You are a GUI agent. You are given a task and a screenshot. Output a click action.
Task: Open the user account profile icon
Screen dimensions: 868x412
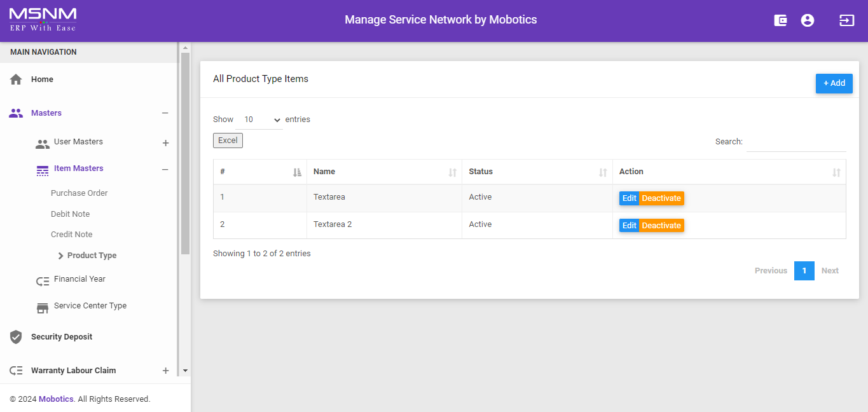tap(808, 20)
